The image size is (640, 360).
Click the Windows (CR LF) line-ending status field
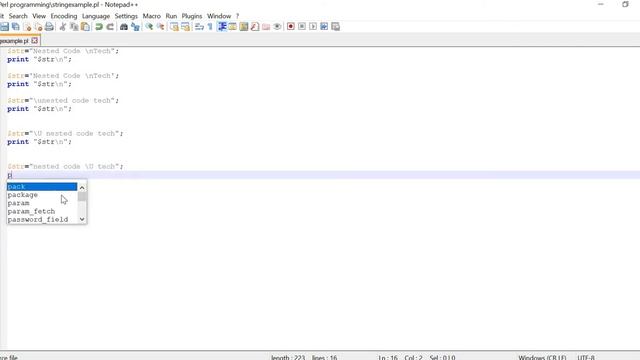pyautogui.click(x=542, y=357)
